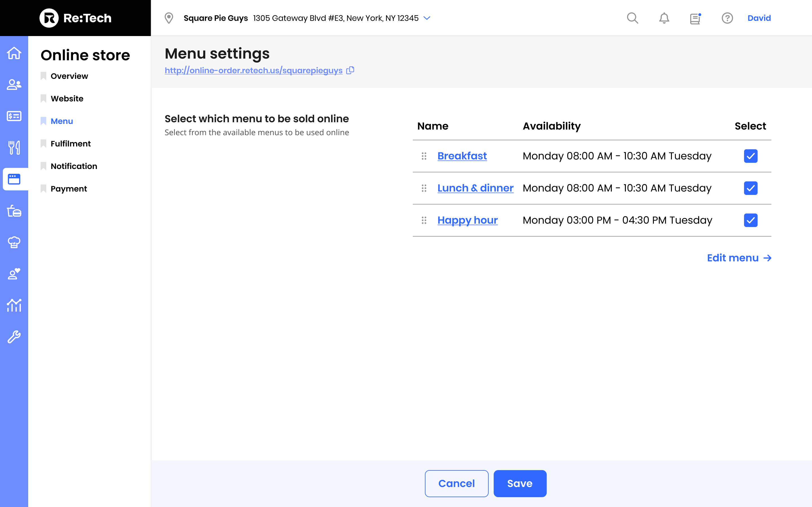This screenshot has height=507, width=812.
Task: Expand the location dropdown chevron
Action: [427, 18]
